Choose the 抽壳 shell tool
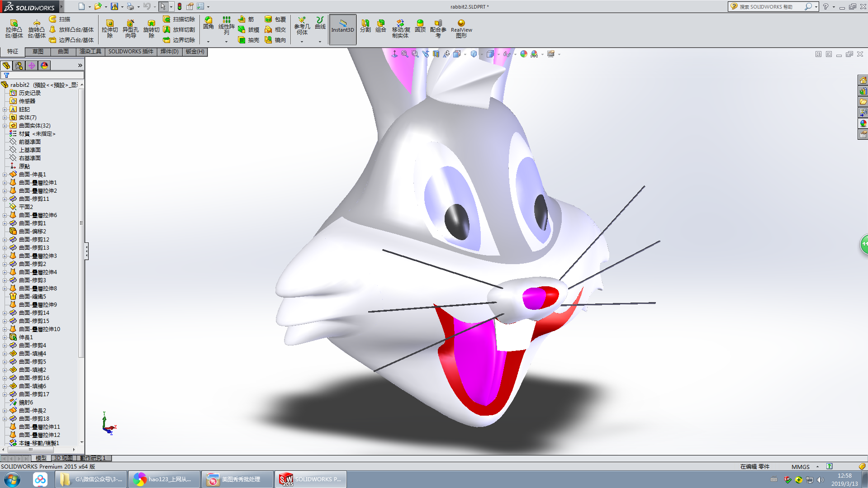Image resolution: width=868 pixels, height=488 pixels. [248, 40]
